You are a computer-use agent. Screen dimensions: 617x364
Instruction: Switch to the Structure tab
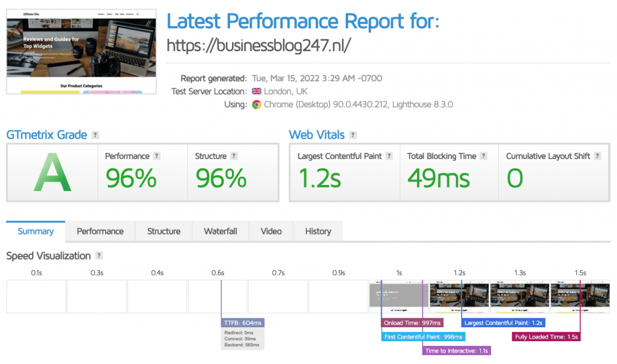click(x=163, y=231)
